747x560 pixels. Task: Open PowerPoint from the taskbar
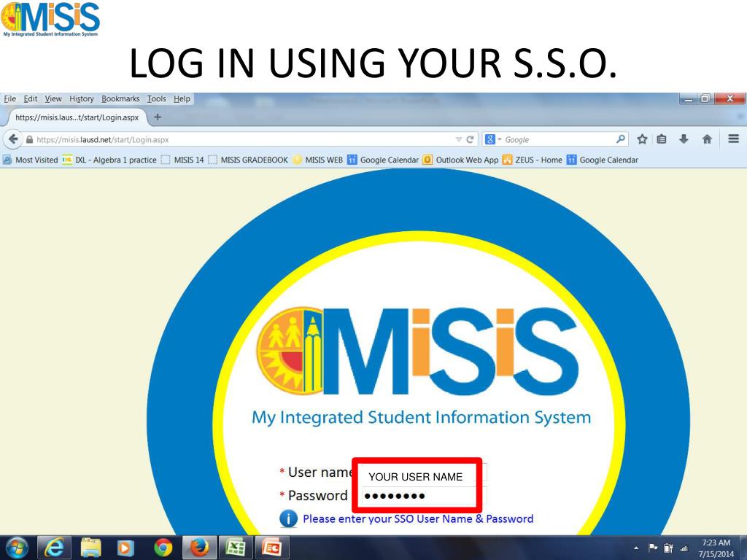pyautogui.click(x=272, y=548)
